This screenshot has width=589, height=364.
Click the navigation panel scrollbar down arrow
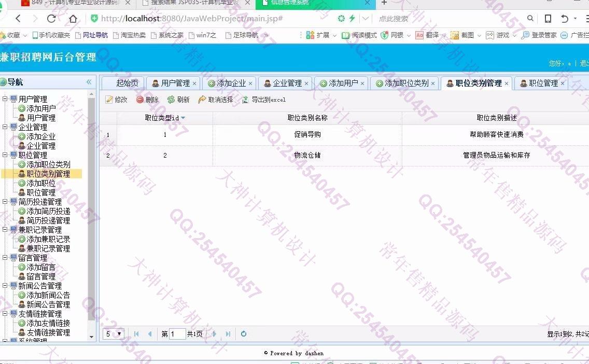[91, 337]
